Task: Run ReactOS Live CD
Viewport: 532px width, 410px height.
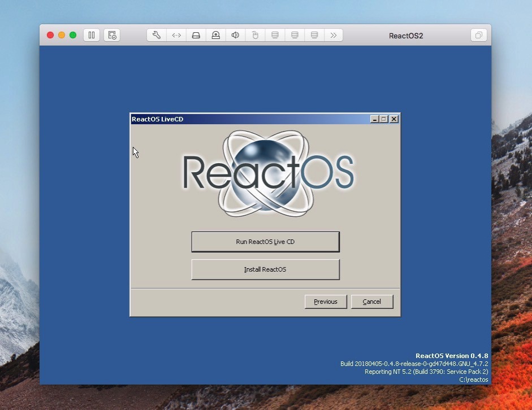Action: click(265, 242)
